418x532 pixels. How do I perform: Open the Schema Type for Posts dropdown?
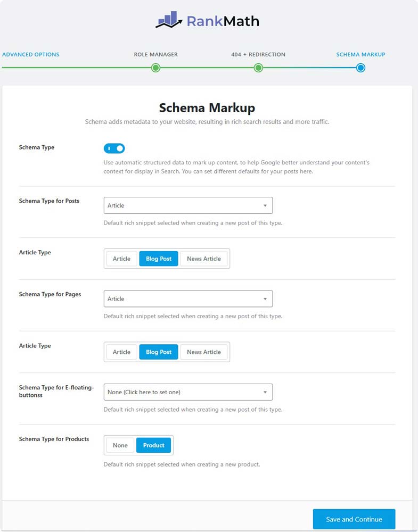(x=187, y=205)
